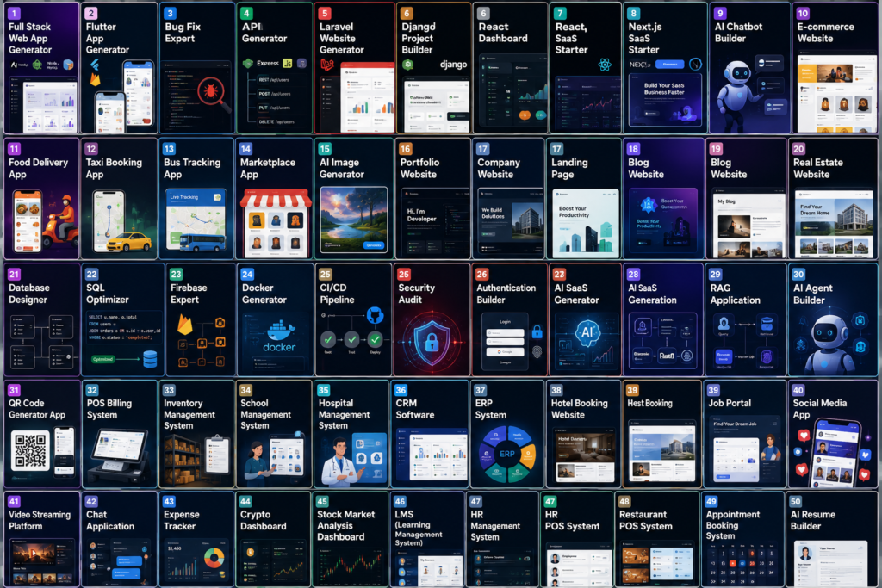The width and height of the screenshot is (882, 588).
Task: Select the Company Website card
Action: click(509, 198)
